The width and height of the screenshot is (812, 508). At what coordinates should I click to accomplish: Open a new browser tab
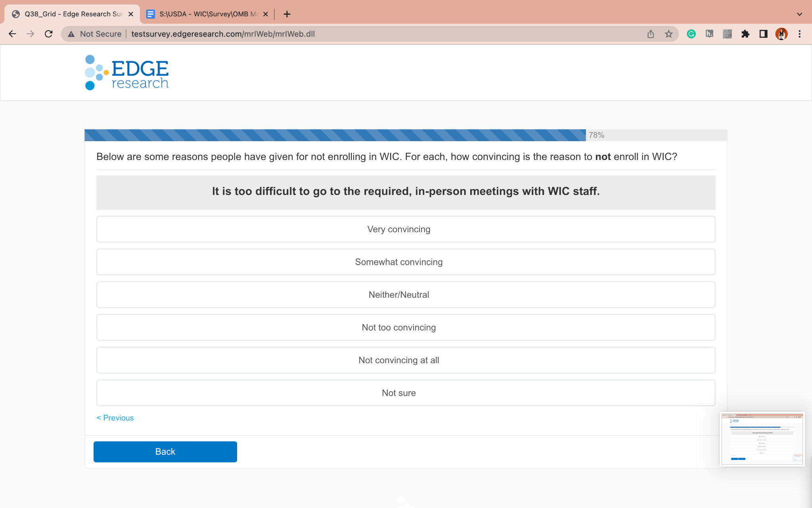click(287, 14)
